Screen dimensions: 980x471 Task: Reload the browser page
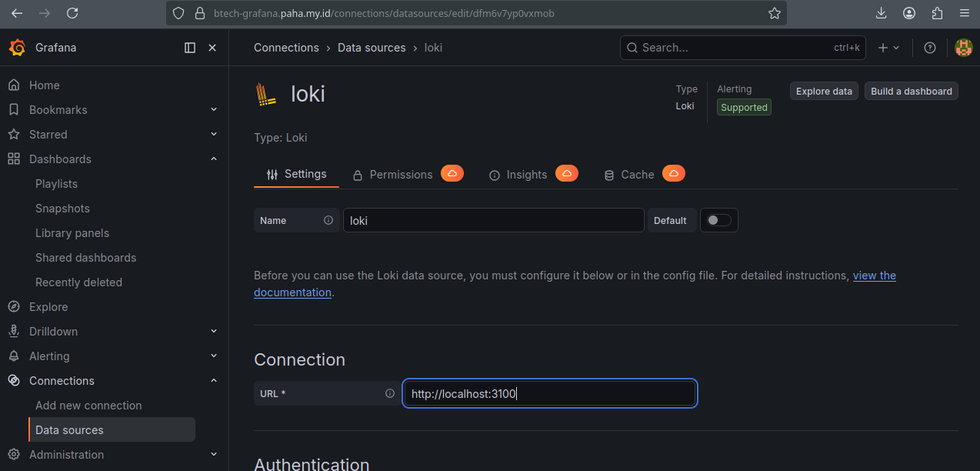click(72, 13)
